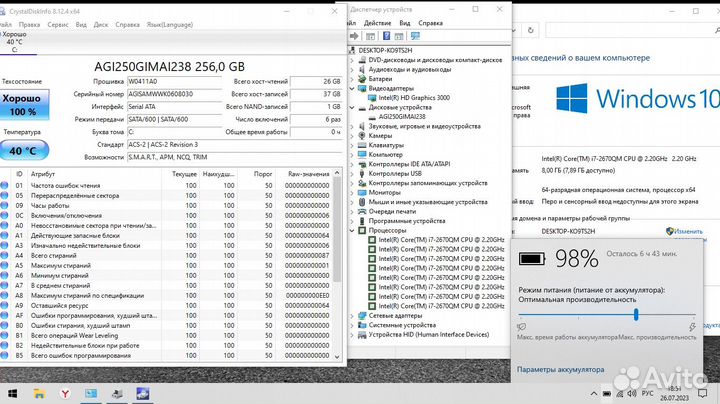Adjust the battery power mode slider
Screen dimensions: 720x404
tap(636, 314)
